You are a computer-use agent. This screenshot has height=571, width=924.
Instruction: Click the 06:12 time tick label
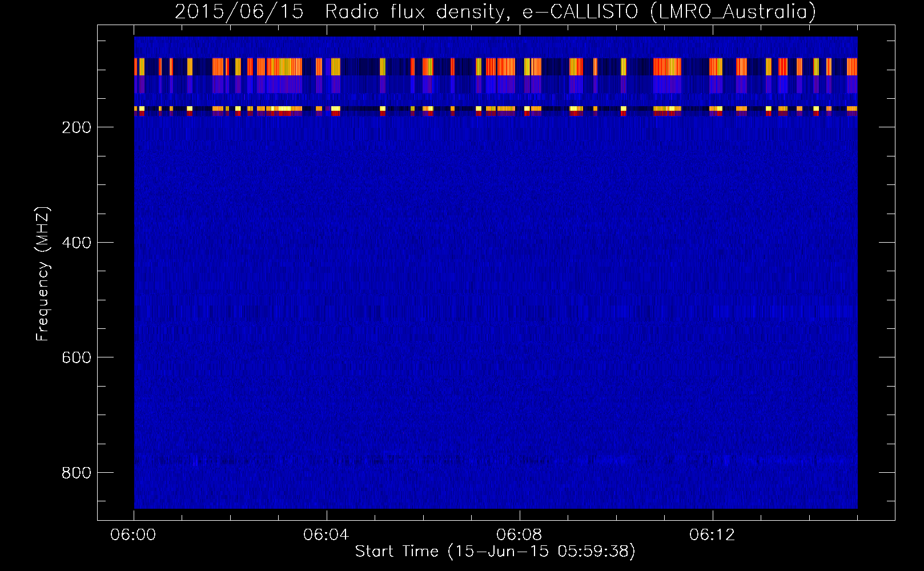click(712, 535)
